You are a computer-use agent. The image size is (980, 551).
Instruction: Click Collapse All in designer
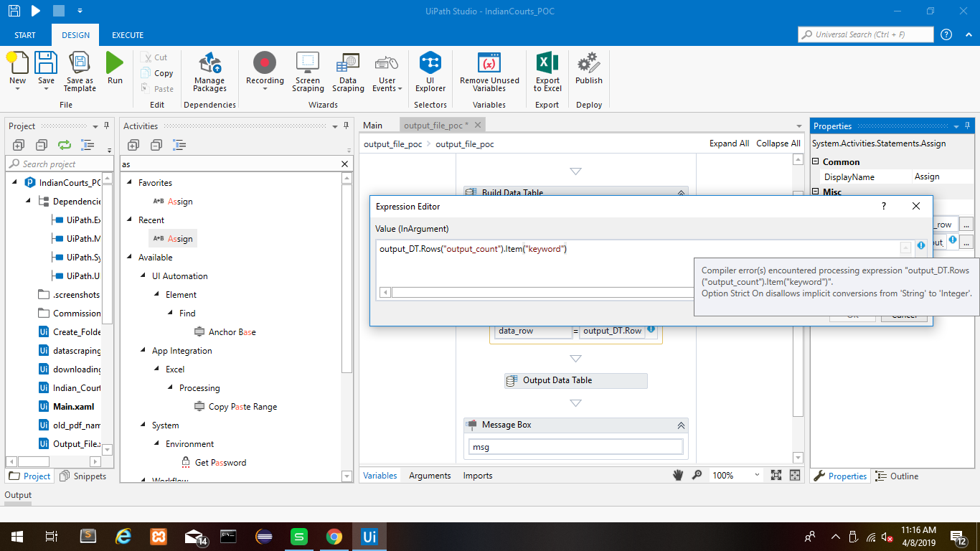[x=778, y=143]
